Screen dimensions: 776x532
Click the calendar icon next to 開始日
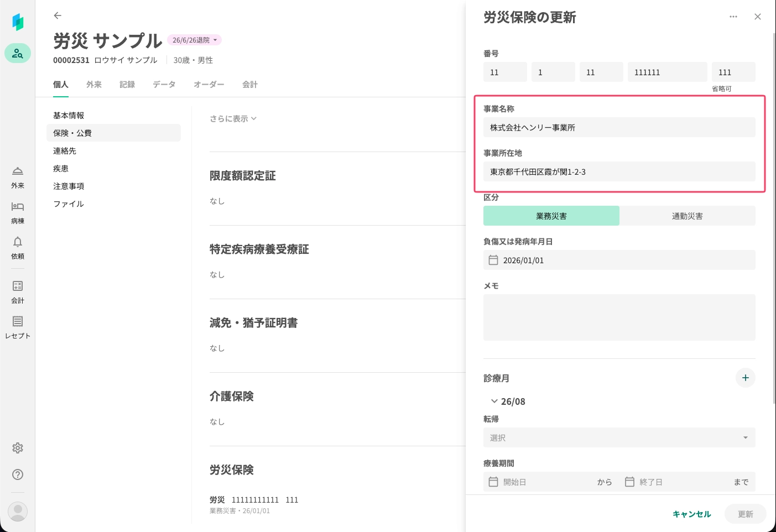tap(493, 482)
